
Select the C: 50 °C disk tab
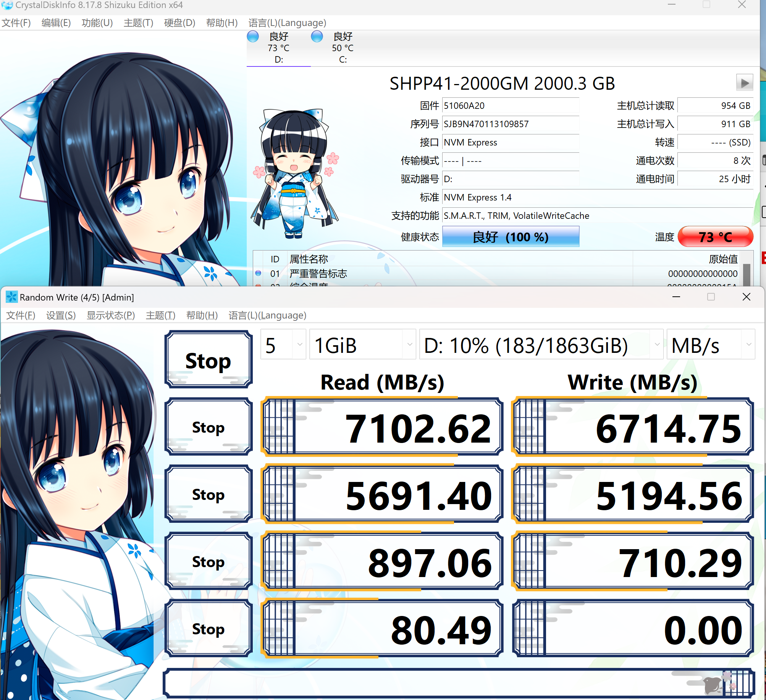pyautogui.click(x=343, y=48)
